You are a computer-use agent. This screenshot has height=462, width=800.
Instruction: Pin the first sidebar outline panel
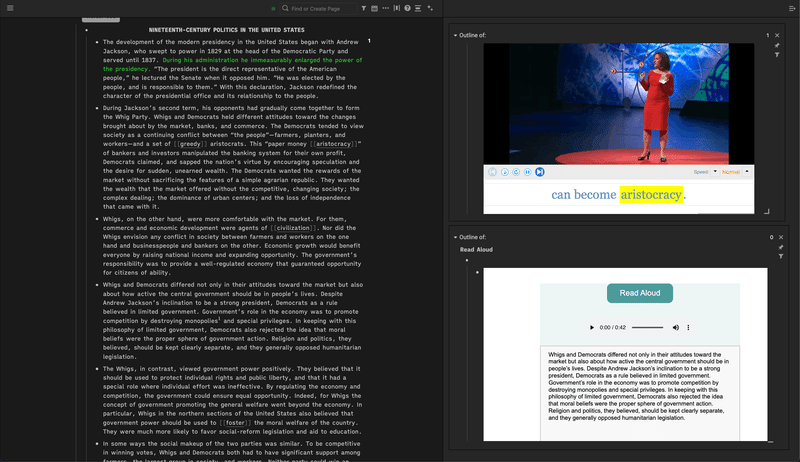tap(777, 45)
